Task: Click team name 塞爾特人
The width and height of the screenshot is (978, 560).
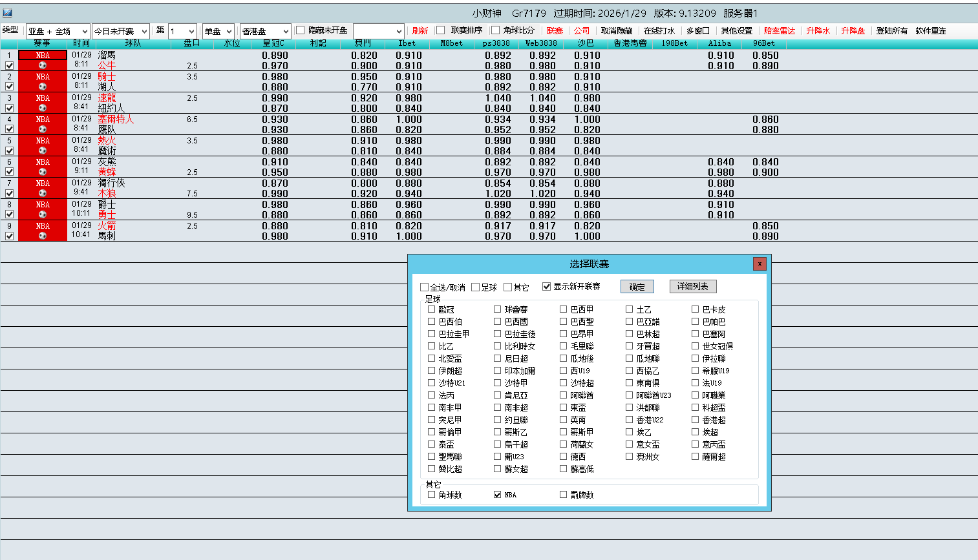Action: pyautogui.click(x=116, y=119)
